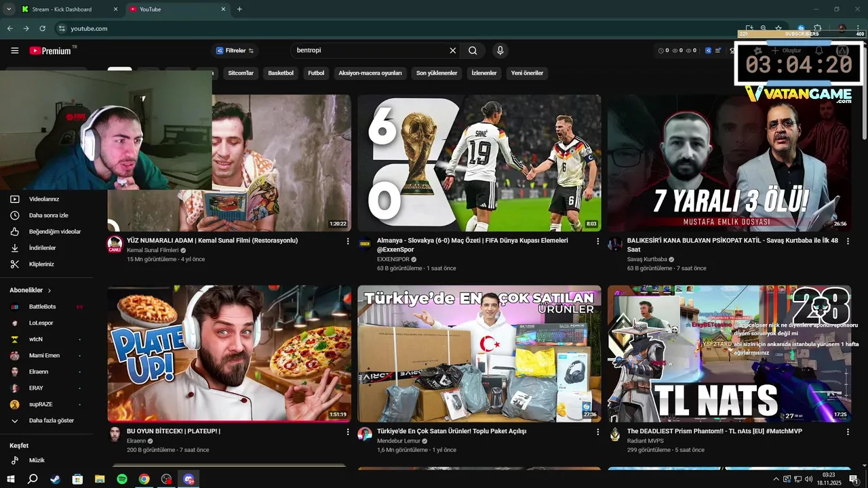The image size is (868, 488).
Task: Select the İzlenenler chip
Action: coord(484,73)
